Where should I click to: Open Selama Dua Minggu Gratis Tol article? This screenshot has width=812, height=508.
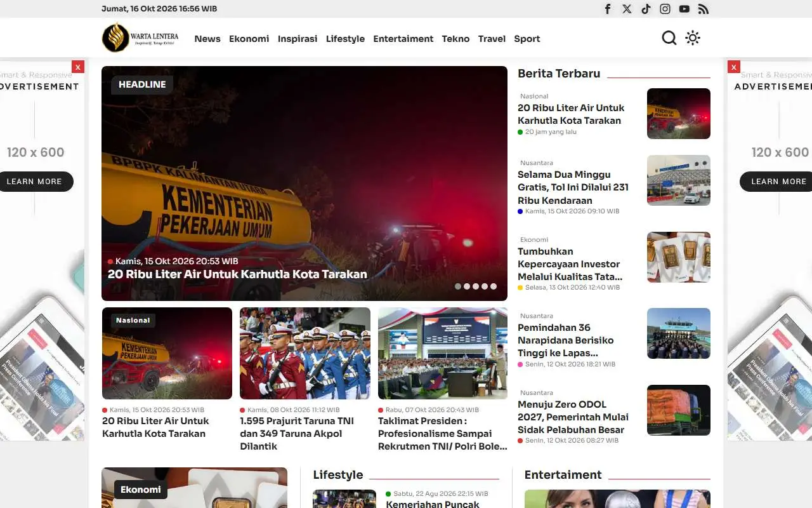(573, 187)
